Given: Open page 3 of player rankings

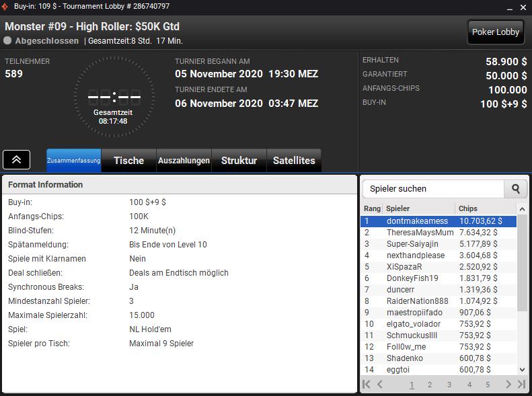Looking at the screenshot, I should click(449, 385).
